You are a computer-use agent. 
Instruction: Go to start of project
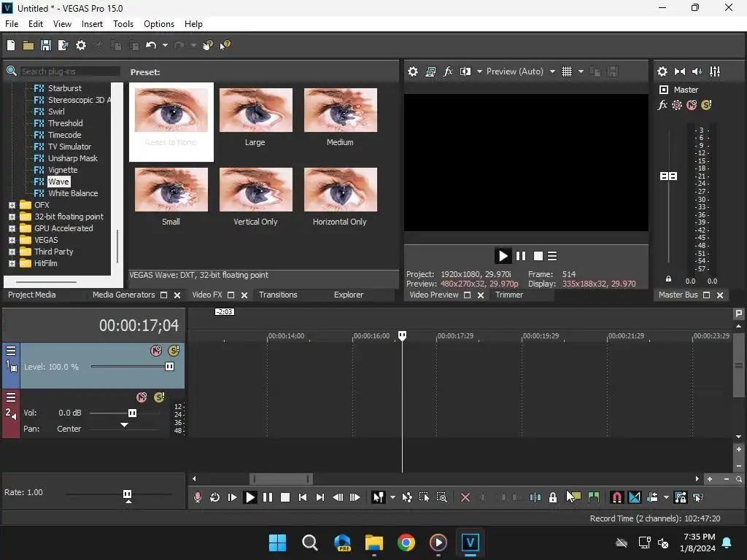(x=303, y=497)
